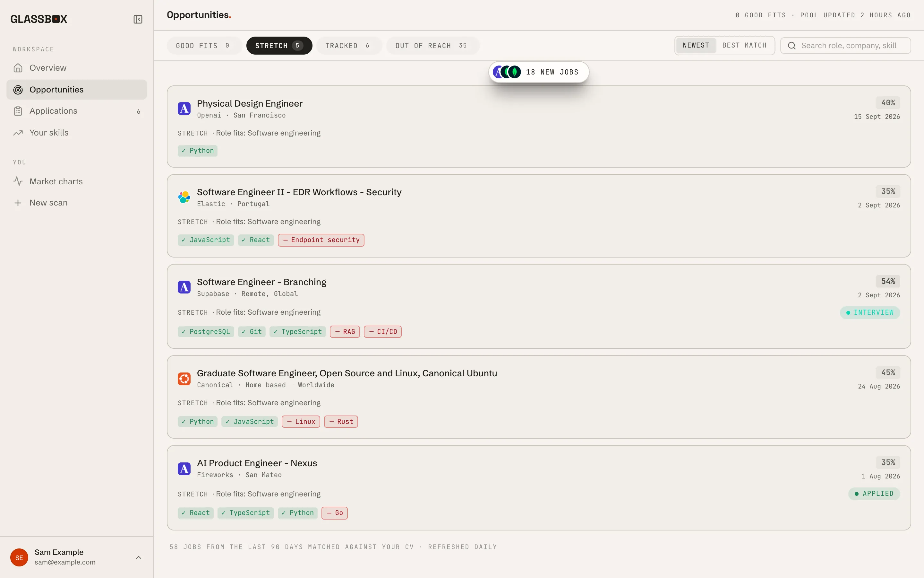This screenshot has width=924, height=578.
Task: Click the Canonical Ubuntu logo
Action: click(x=184, y=379)
